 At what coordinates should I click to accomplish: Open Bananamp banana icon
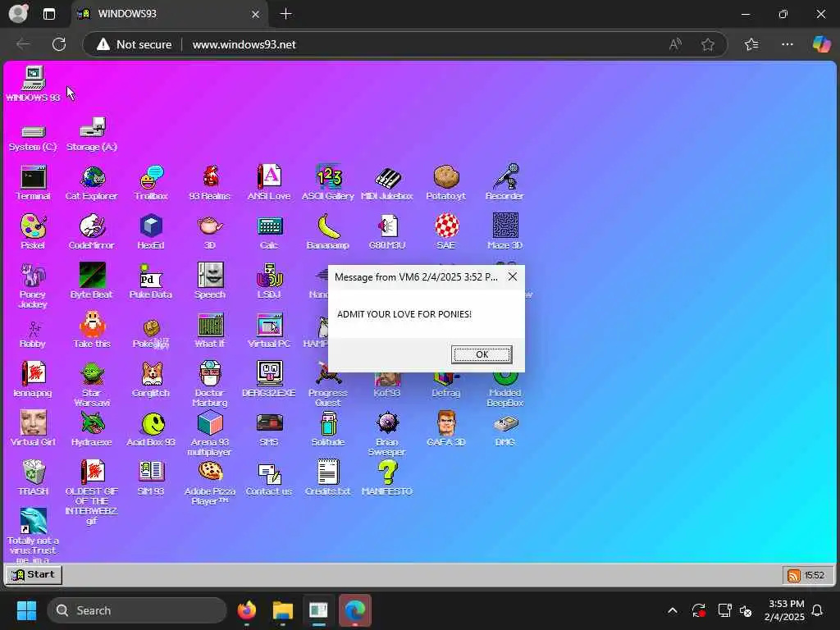click(x=328, y=232)
